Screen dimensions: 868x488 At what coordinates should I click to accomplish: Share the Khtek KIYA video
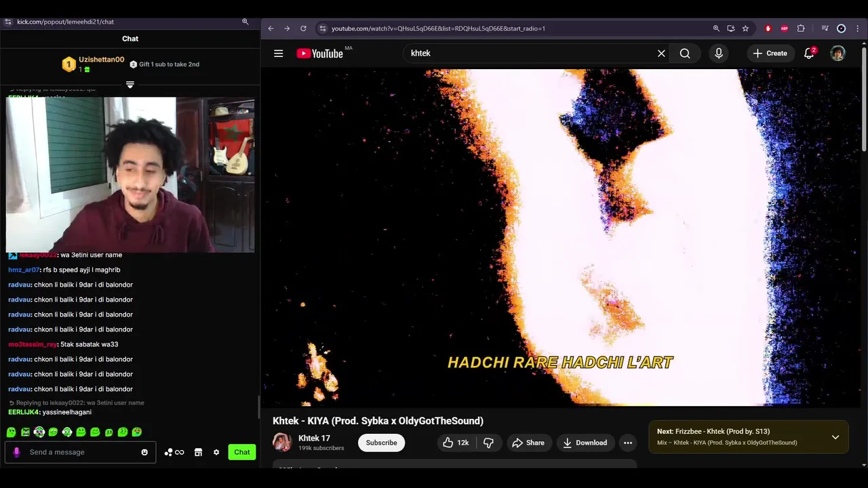point(528,443)
